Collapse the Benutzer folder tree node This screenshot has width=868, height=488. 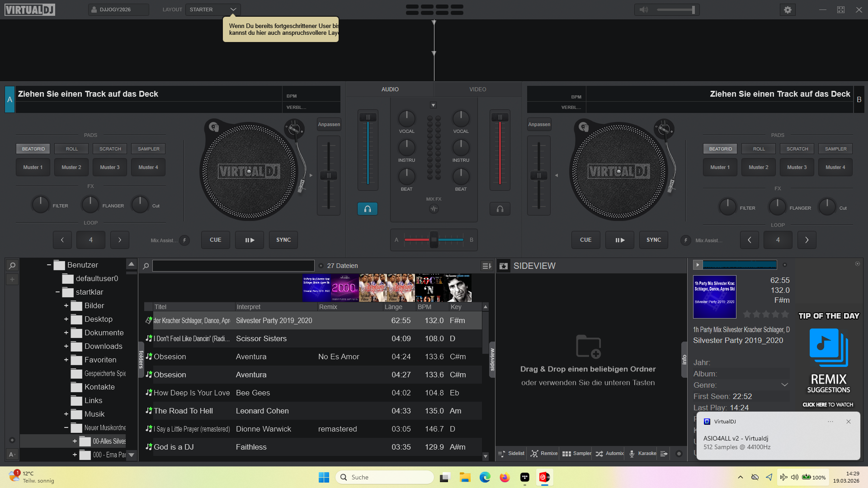pyautogui.click(x=49, y=265)
